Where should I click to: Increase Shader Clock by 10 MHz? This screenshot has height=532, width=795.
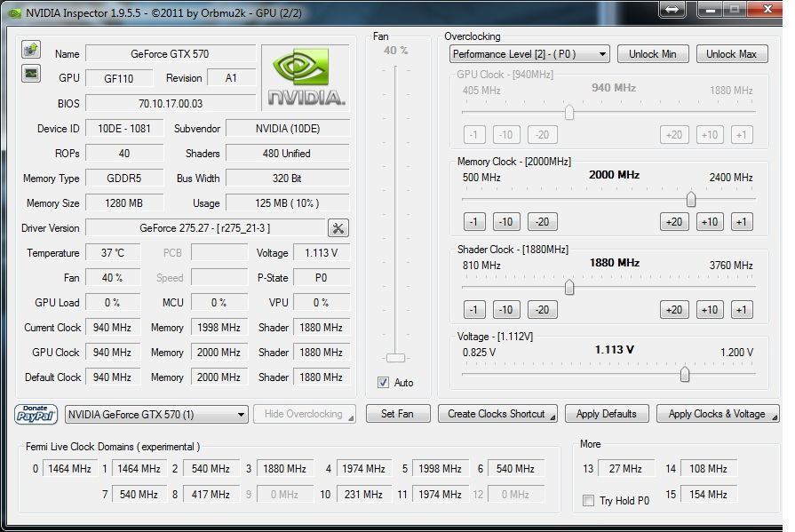pyautogui.click(x=710, y=310)
